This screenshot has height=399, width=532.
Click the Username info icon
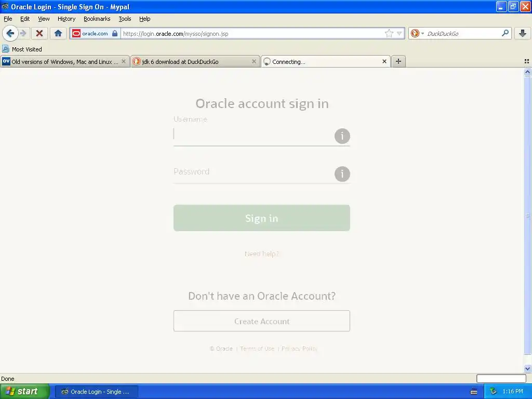[342, 136]
